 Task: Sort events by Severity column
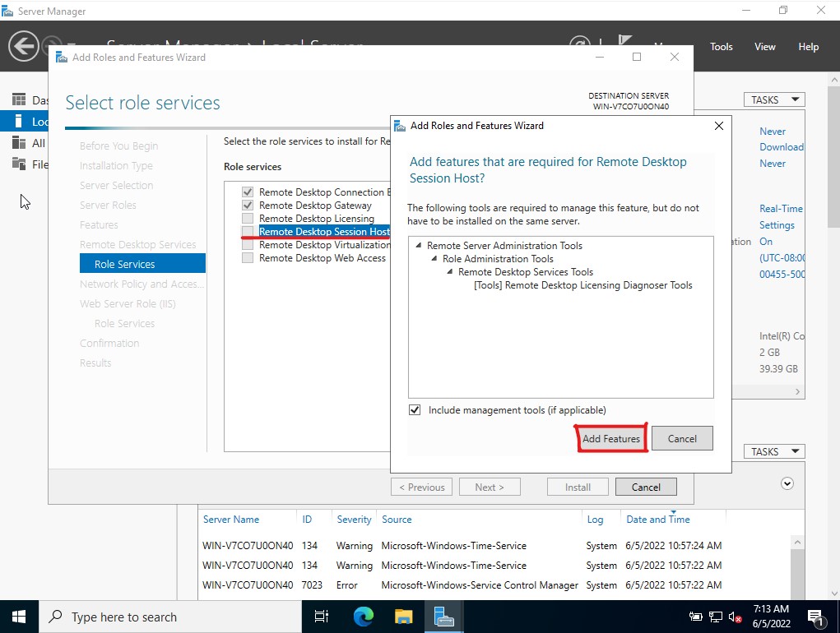click(354, 519)
